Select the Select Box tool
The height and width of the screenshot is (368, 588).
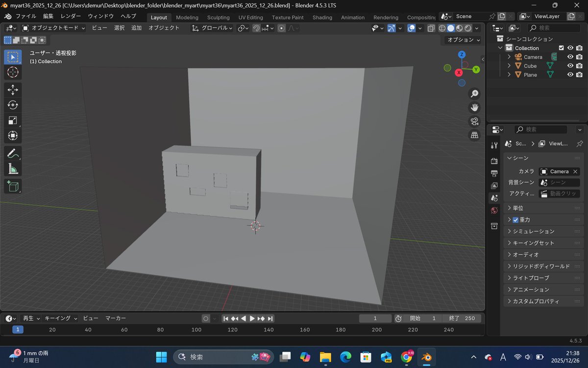(x=13, y=57)
